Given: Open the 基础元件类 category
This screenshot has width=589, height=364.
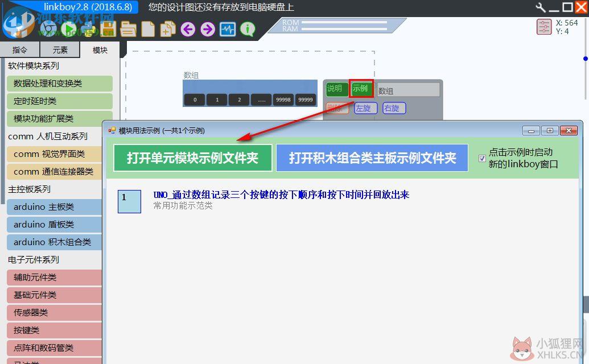Looking at the screenshot, I should (55, 295).
